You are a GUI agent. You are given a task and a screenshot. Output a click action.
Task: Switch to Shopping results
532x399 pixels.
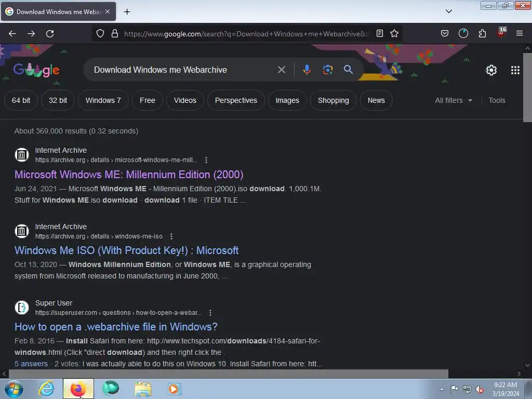coord(334,100)
